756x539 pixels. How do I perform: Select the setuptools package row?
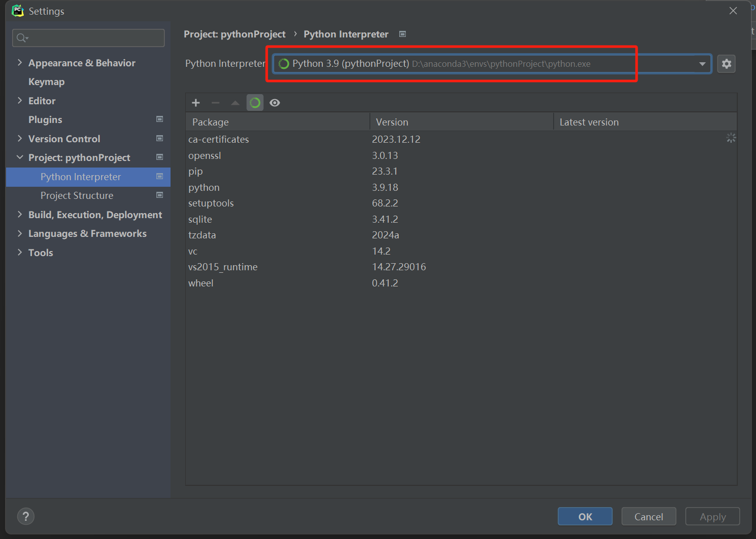point(461,203)
